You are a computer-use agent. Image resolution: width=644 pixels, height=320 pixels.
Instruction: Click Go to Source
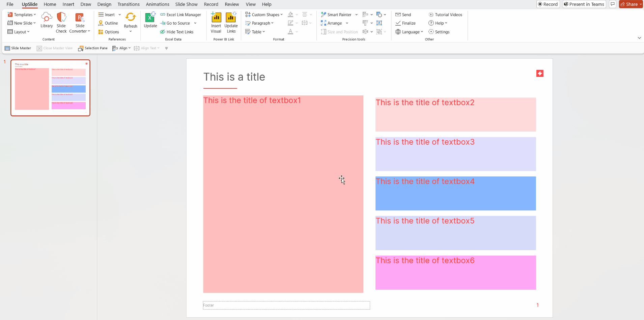tap(175, 23)
